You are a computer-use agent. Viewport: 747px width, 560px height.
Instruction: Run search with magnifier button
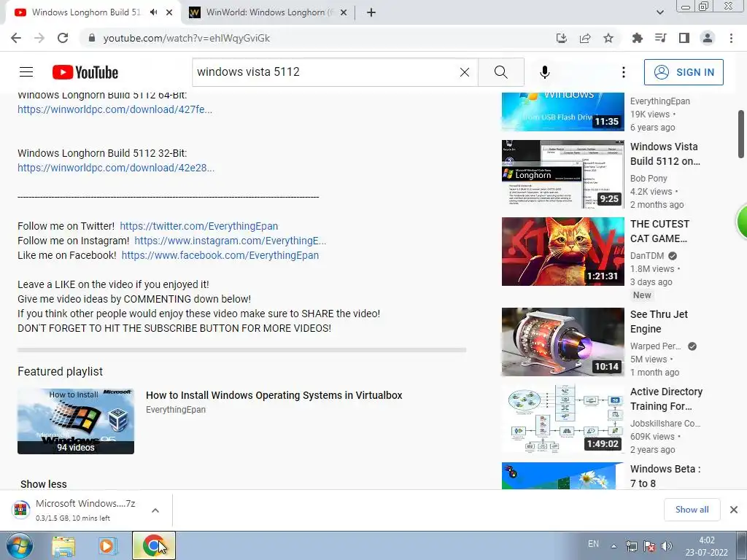click(x=500, y=72)
